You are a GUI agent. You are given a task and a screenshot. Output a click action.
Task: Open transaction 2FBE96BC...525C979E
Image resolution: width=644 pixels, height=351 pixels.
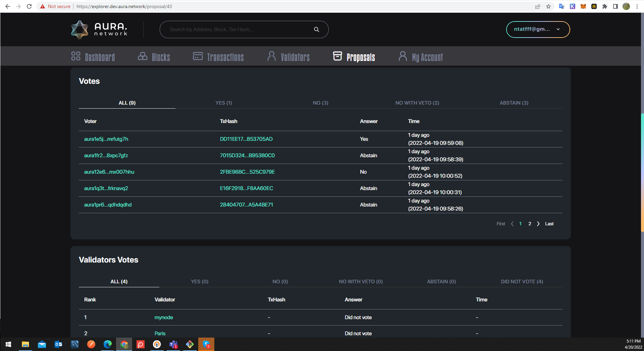pyautogui.click(x=247, y=172)
